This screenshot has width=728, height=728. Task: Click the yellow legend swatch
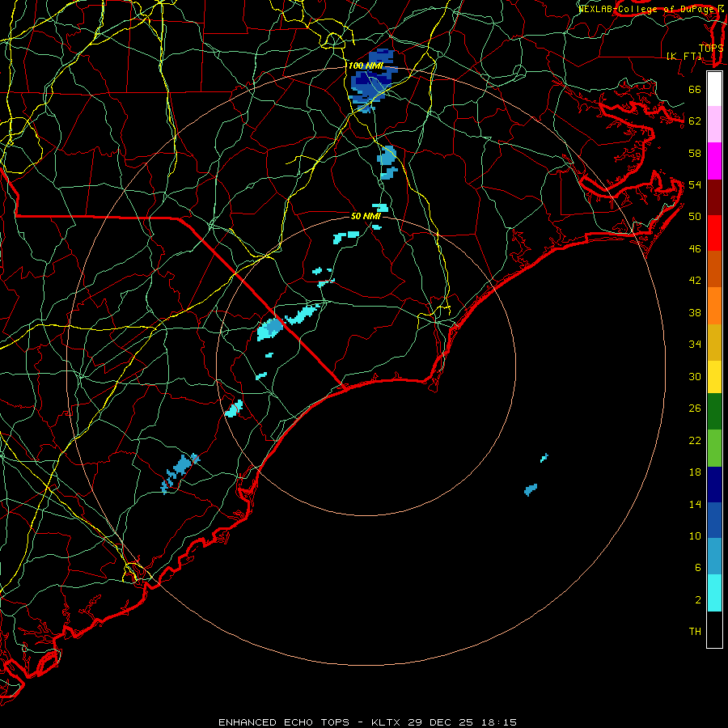[714, 377]
